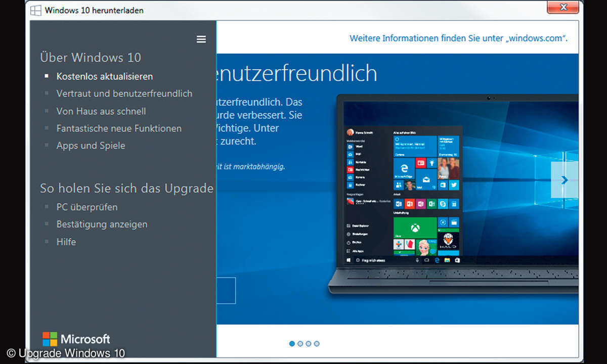Image resolution: width=607 pixels, height=364 pixels.
Task: Select 'Vertraut und benutzerfreundlich' menu entry
Action: point(124,94)
